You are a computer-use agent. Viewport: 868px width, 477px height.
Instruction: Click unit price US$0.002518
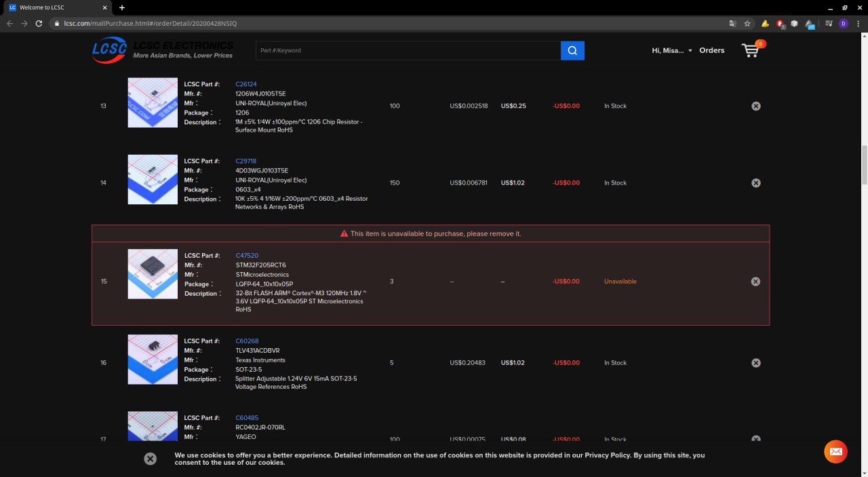pyautogui.click(x=469, y=106)
